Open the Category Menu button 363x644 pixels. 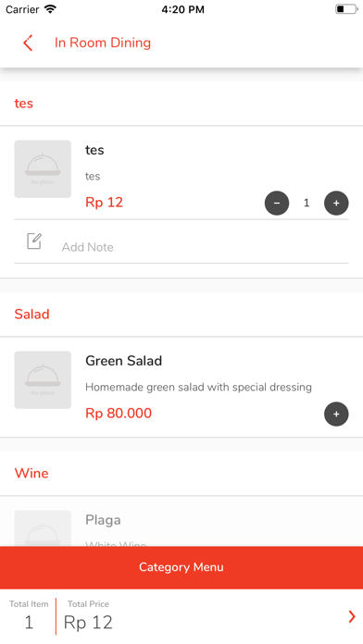[181, 567]
